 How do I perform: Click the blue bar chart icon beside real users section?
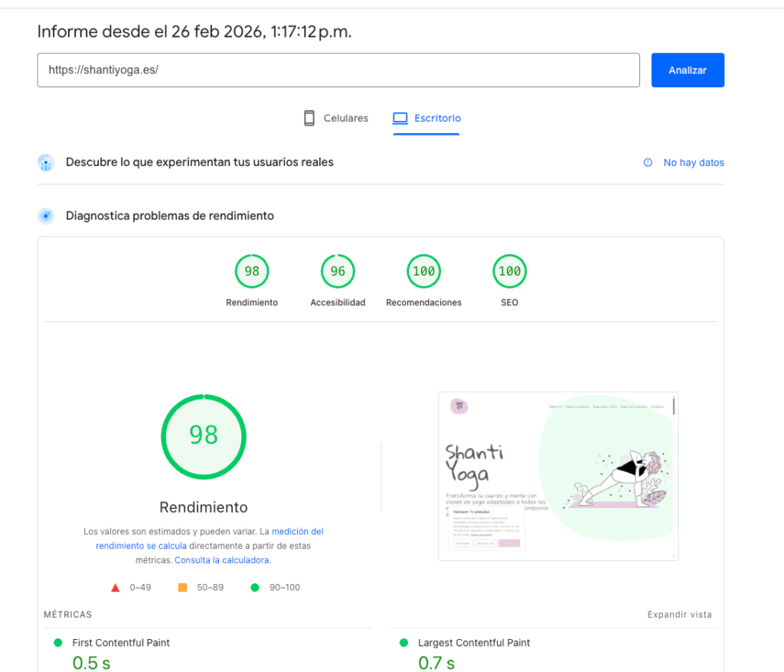coord(46,162)
